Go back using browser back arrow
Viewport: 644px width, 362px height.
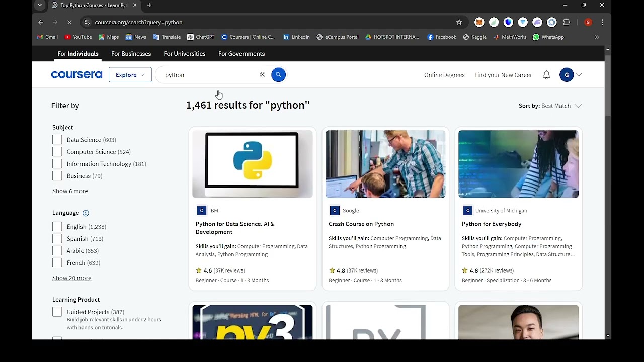[x=41, y=22]
